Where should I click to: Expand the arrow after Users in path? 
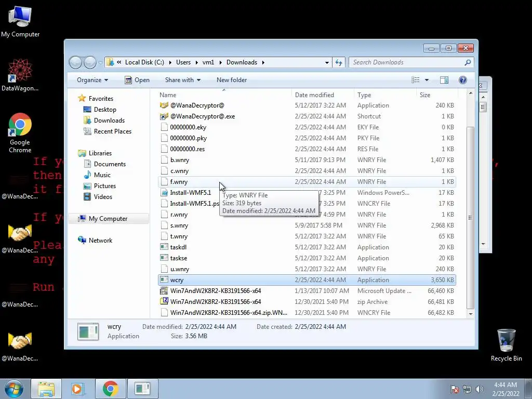[x=196, y=62]
